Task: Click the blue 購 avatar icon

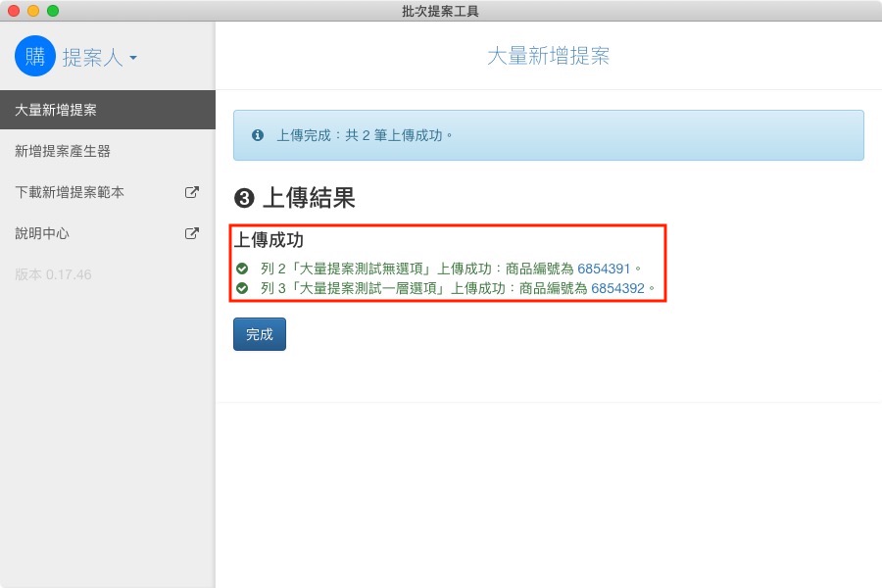Action: pos(35,56)
